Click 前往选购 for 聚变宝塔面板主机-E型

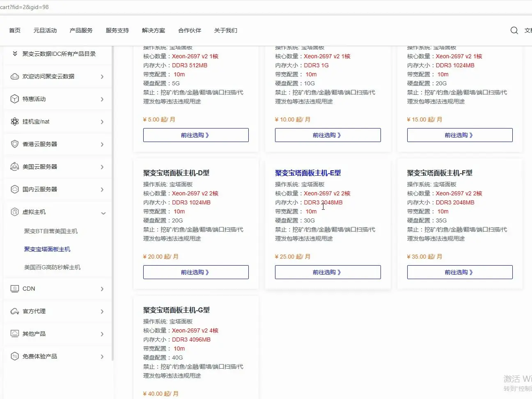pyautogui.click(x=328, y=272)
